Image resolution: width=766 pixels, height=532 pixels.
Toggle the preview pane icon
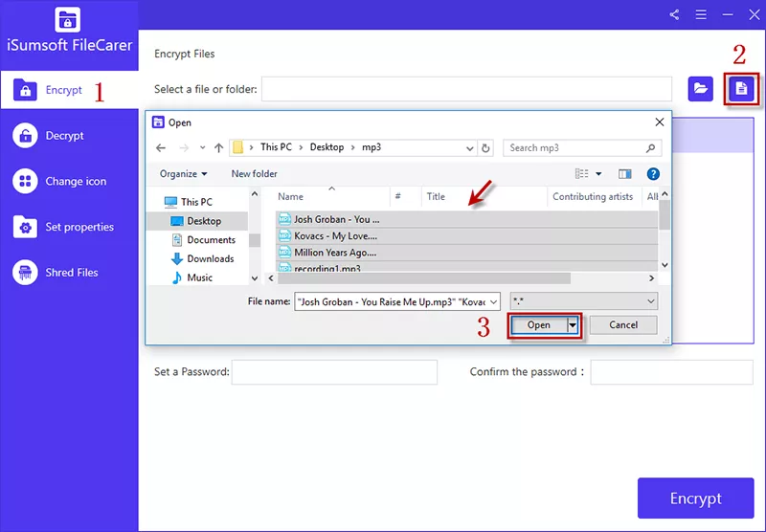coord(625,174)
